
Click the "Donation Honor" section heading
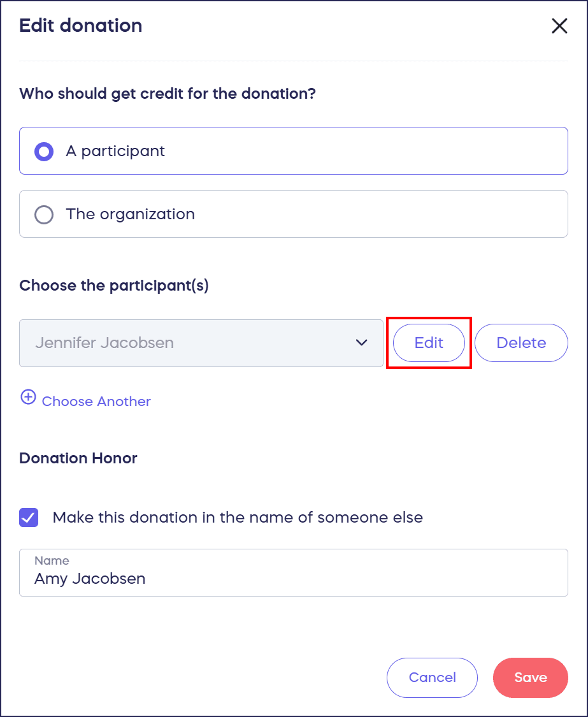pyautogui.click(x=78, y=458)
